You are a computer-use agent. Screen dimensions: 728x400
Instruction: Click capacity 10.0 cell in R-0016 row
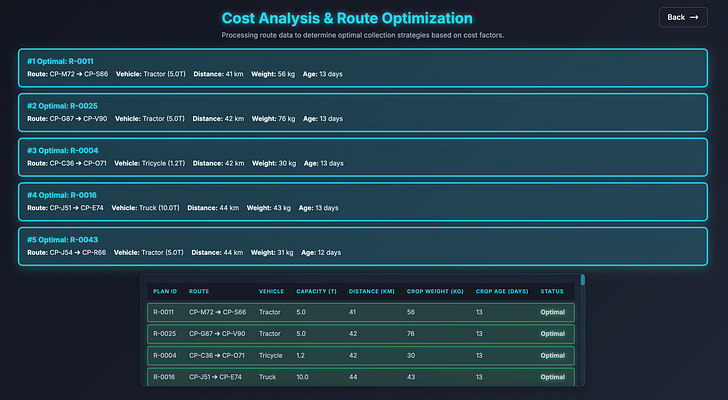(x=302, y=377)
